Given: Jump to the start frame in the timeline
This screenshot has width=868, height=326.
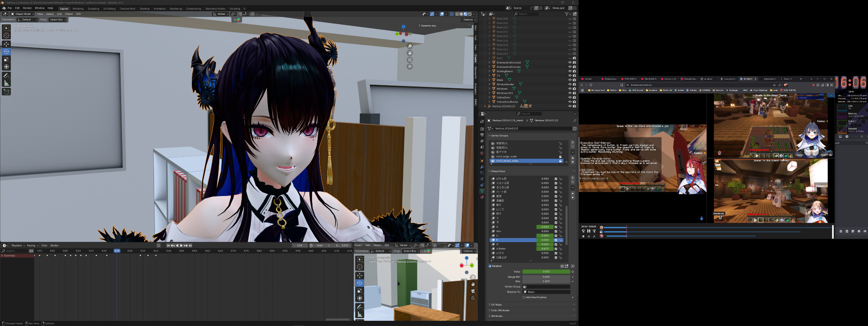Looking at the screenshot, I should (x=168, y=246).
